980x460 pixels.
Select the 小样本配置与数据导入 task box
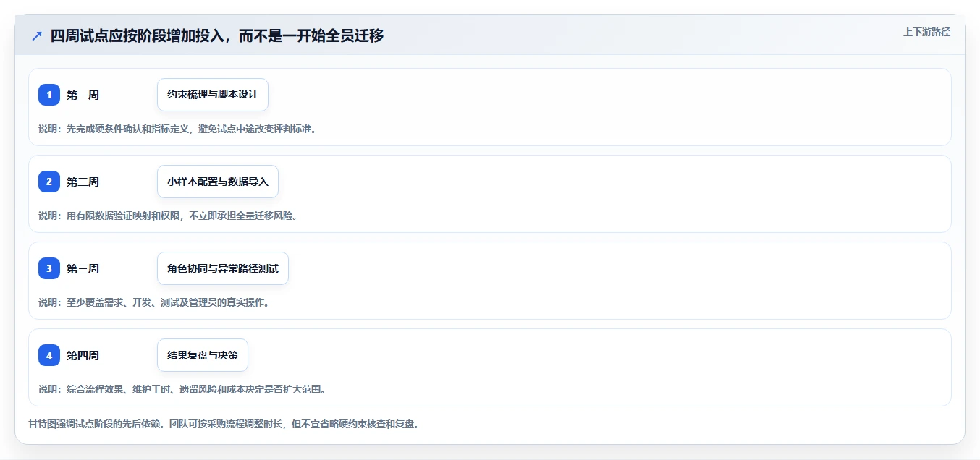[x=218, y=182]
